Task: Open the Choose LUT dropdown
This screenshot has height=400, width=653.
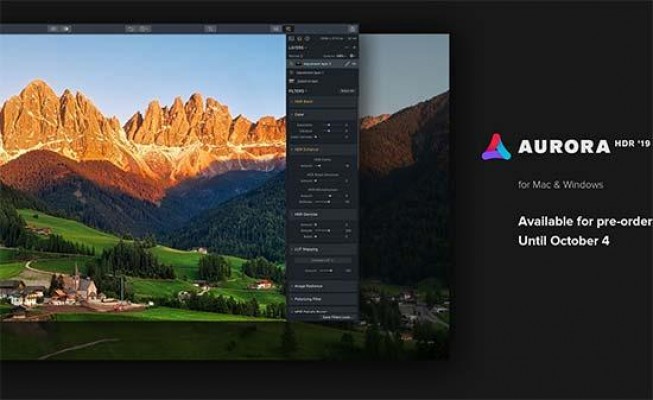Action: [x=323, y=260]
